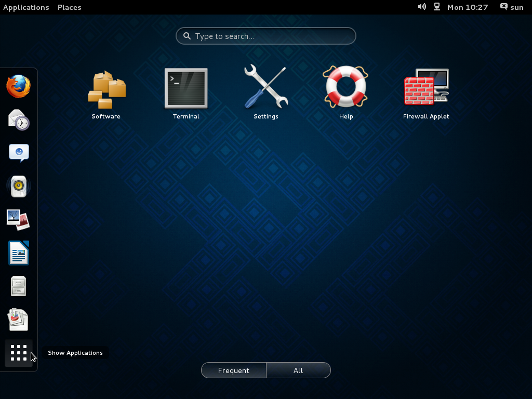This screenshot has height=399, width=532.
Task: Open LibreOffice Writer from the dash
Action: click(19, 253)
